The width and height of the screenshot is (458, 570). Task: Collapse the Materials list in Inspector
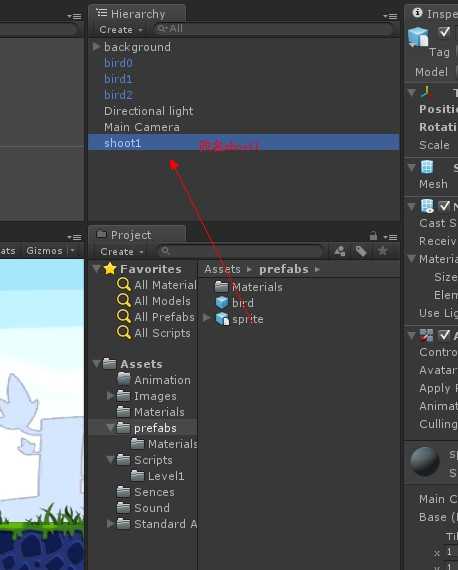tap(412, 258)
